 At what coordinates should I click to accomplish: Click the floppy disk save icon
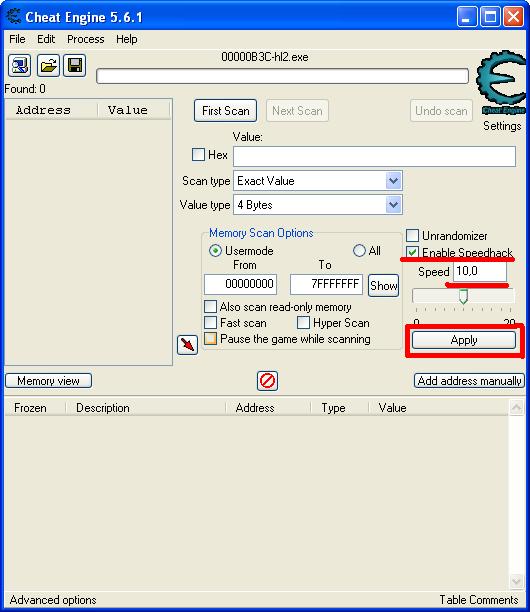pyautogui.click(x=75, y=65)
